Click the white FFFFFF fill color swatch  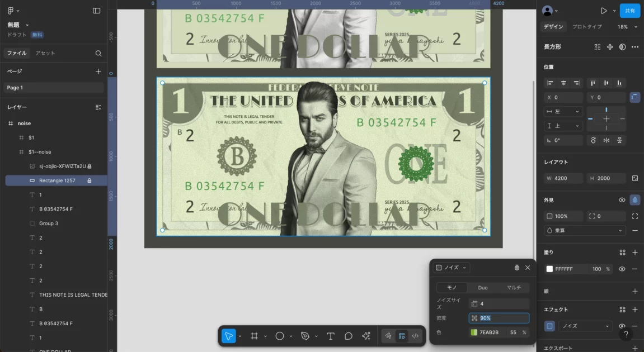(x=549, y=269)
